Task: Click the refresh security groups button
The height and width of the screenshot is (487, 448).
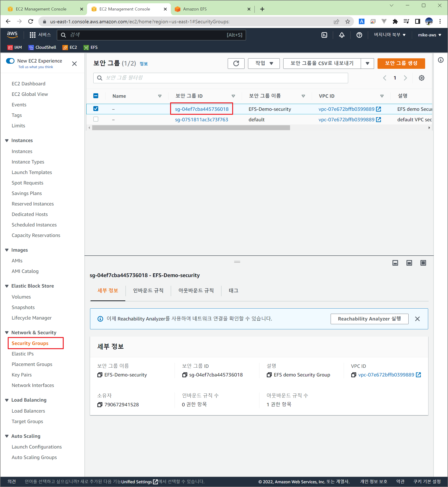Action: 236,63
